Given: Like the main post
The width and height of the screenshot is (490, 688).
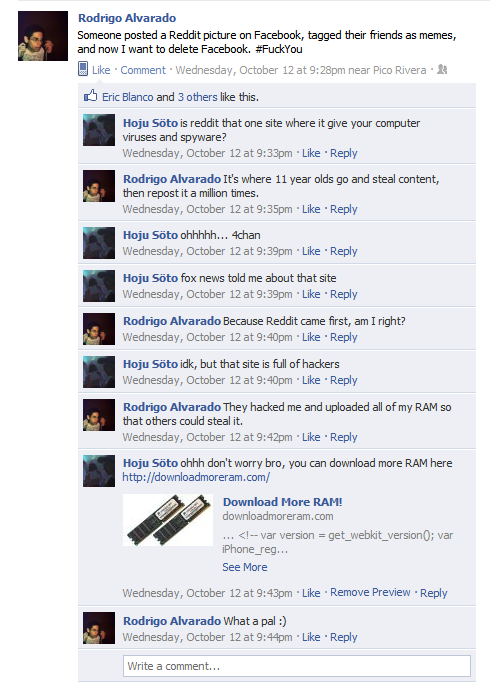Looking at the screenshot, I should (x=101, y=70).
